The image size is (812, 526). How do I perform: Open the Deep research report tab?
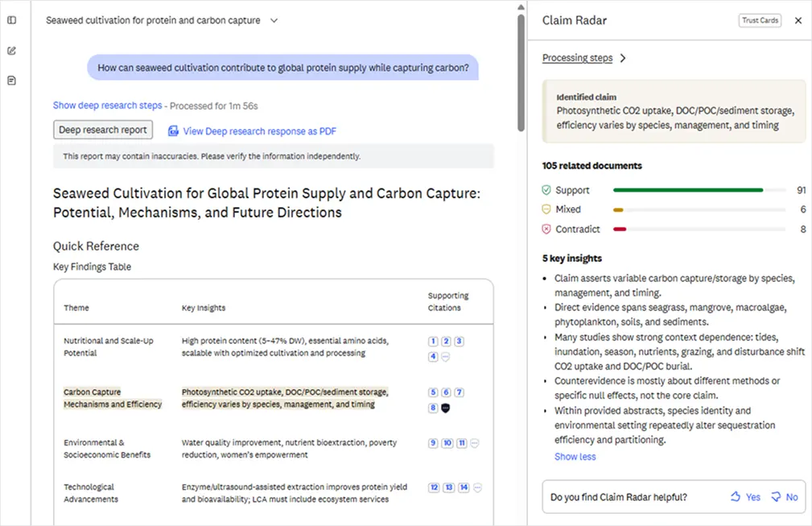(103, 130)
